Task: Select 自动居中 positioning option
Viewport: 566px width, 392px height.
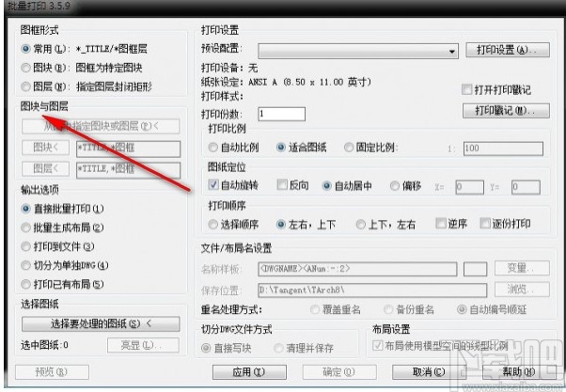Action: coord(326,186)
